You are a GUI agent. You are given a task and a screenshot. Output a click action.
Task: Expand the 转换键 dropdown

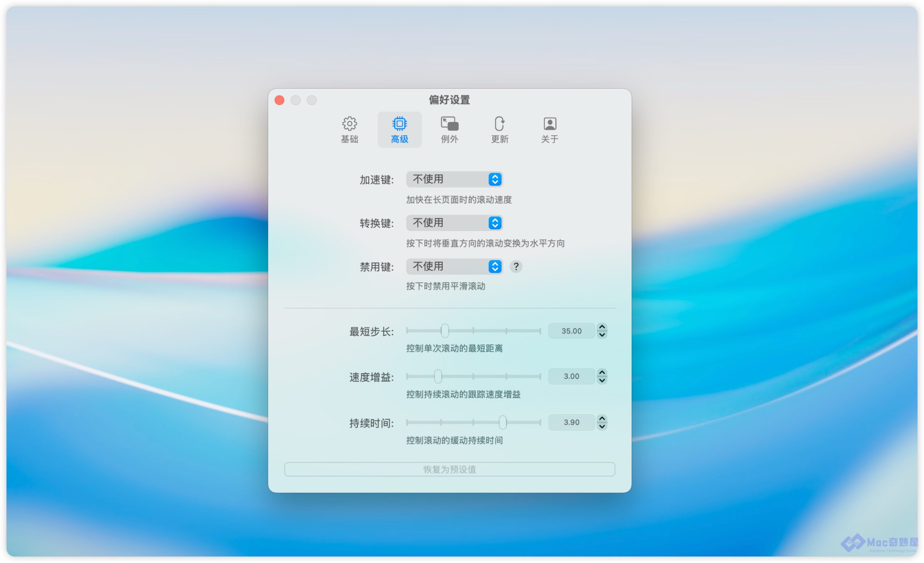pyautogui.click(x=454, y=223)
